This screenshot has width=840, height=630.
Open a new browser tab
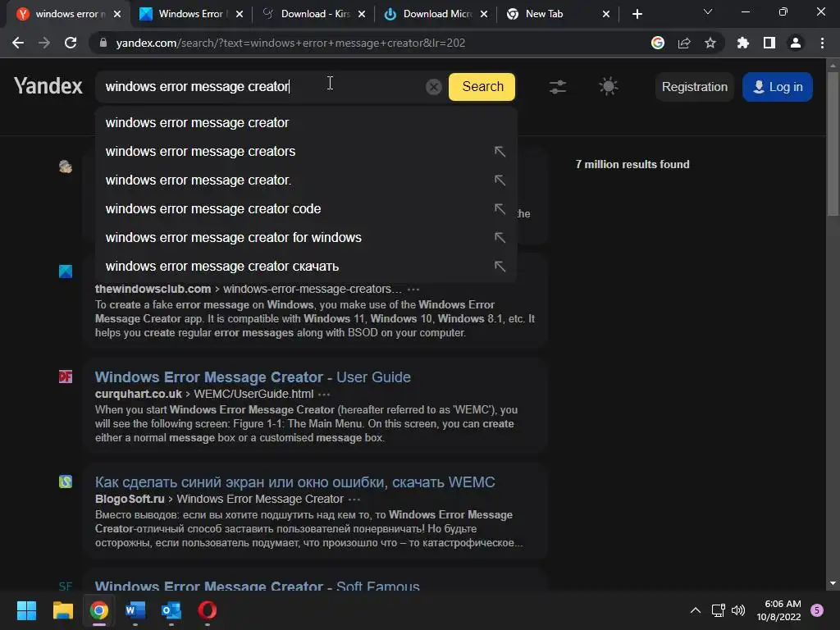637,14
